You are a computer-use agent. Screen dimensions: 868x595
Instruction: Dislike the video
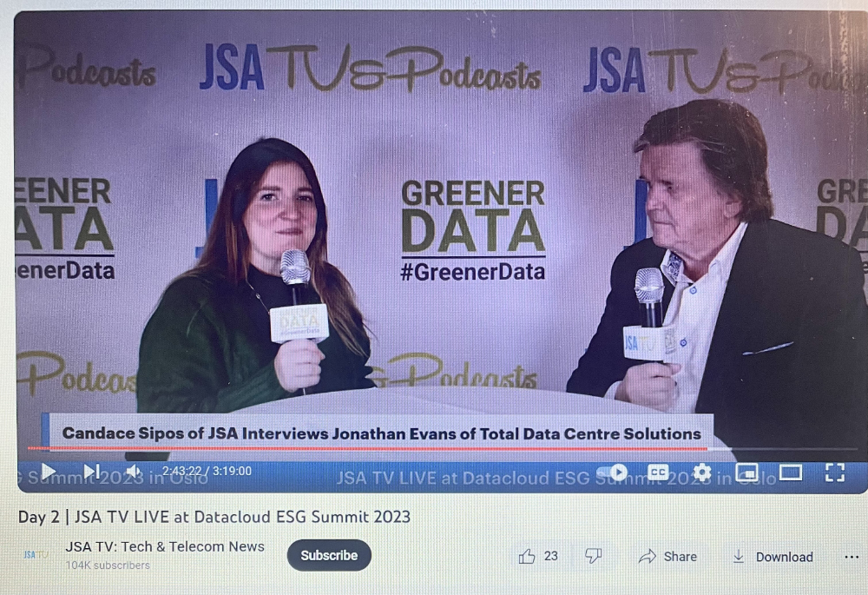pos(593,556)
